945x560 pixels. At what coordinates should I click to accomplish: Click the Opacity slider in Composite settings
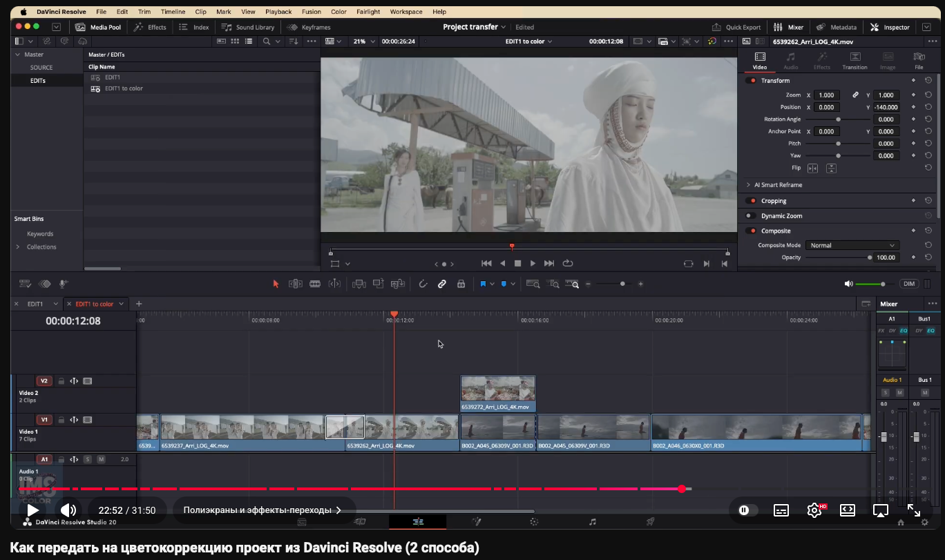click(869, 257)
